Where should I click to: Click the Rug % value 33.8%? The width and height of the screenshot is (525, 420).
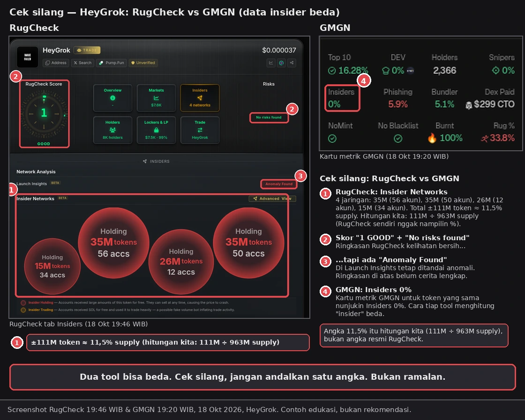tap(502, 138)
